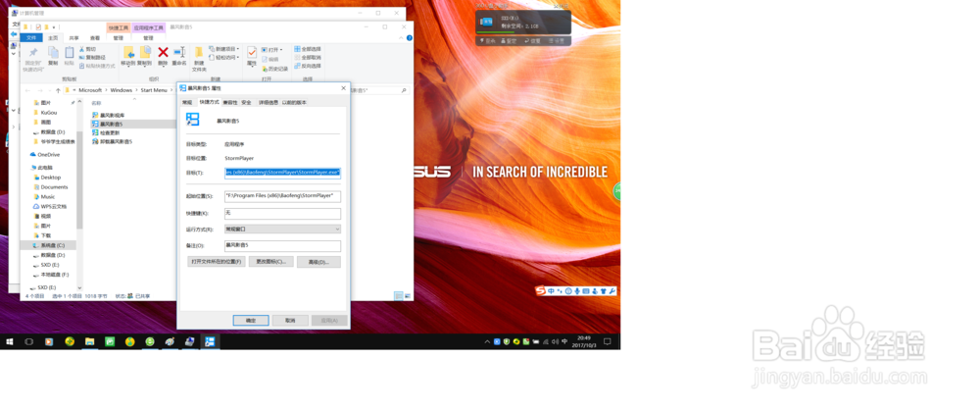Select OneDrive in navigation pane
980x410 pixels.
click(44, 155)
